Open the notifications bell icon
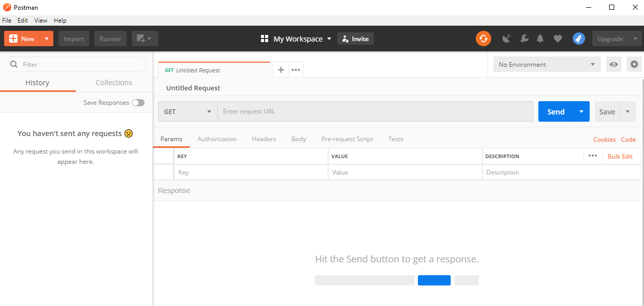 coord(540,39)
